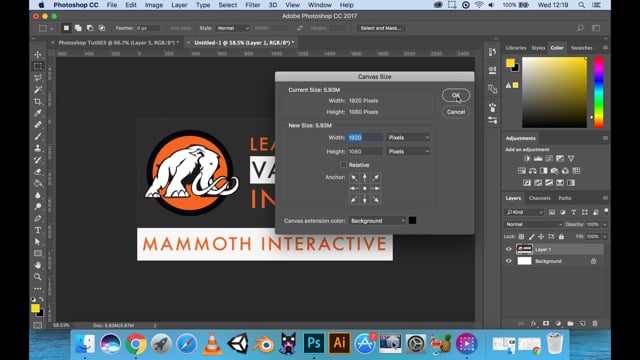The height and width of the screenshot is (360, 640).
Task: Open the Layer menu
Action: click(x=179, y=5)
